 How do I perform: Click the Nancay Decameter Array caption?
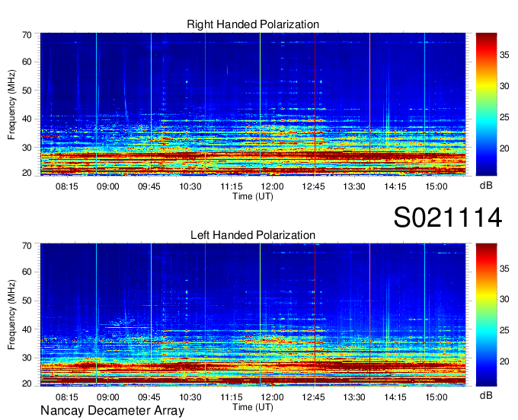(112, 410)
